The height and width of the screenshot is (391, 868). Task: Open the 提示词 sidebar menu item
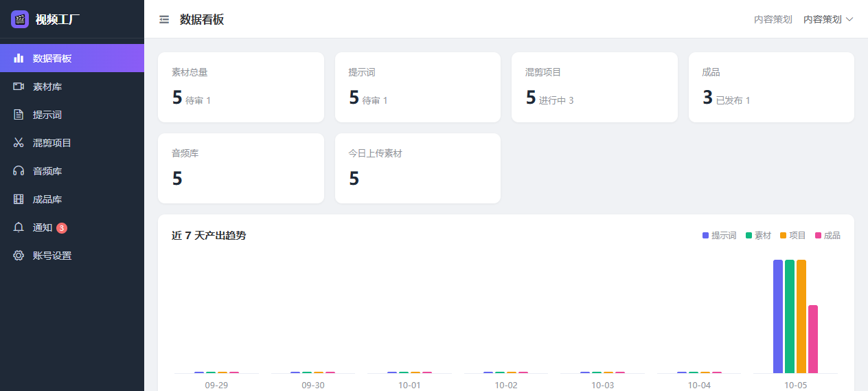click(72, 115)
